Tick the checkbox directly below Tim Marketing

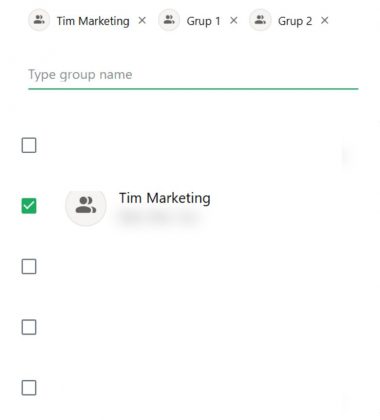point(29,267)
